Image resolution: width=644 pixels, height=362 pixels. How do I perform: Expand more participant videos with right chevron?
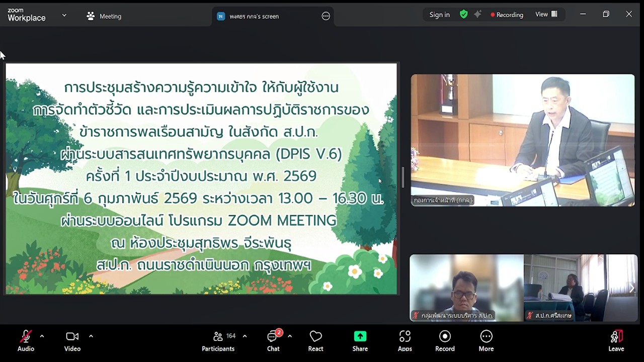631,288
